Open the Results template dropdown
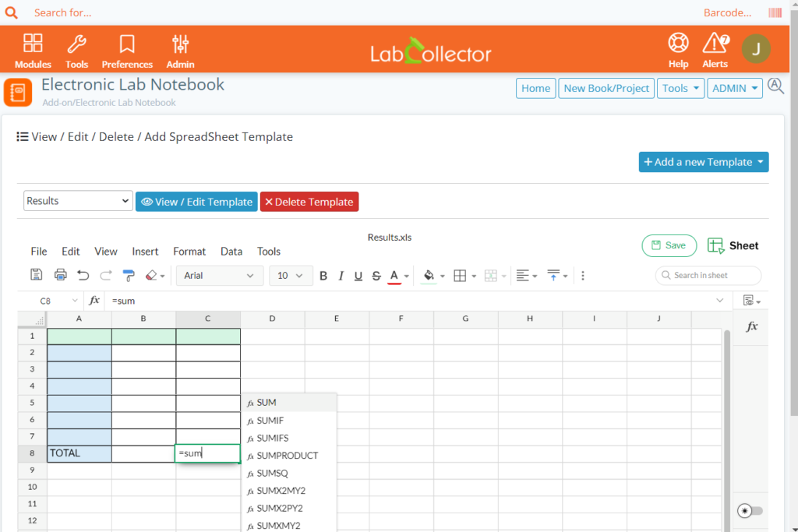The width and height of the screenshot is (798, 532). click(x=78, y=201)
